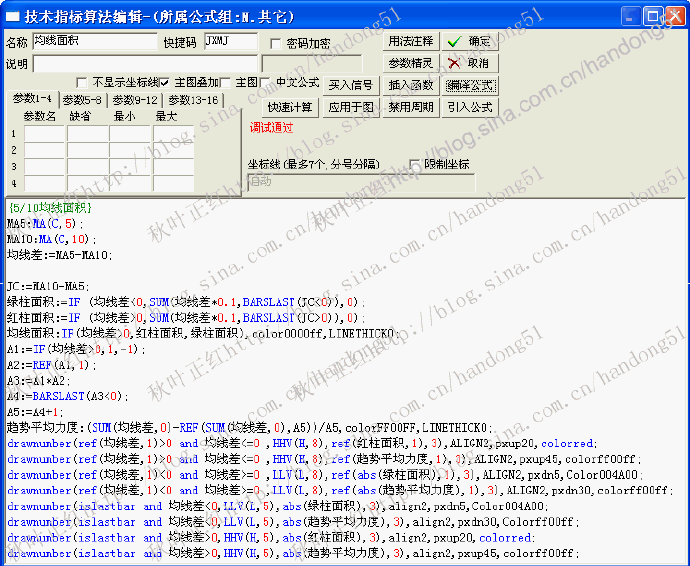The height and width of the screenshot is (566, 690).
Task: Enable the 中文公式 checkbox
Action: click(x=265, y=82)
